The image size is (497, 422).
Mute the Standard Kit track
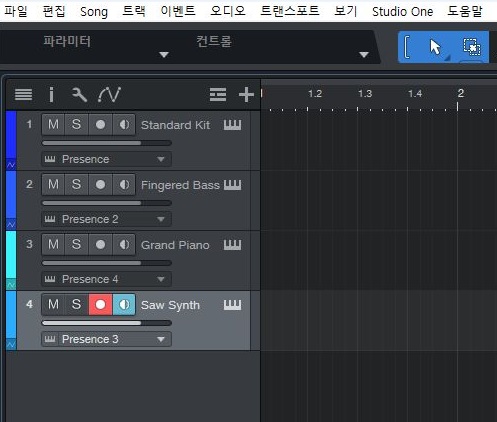tap(53, 125)
